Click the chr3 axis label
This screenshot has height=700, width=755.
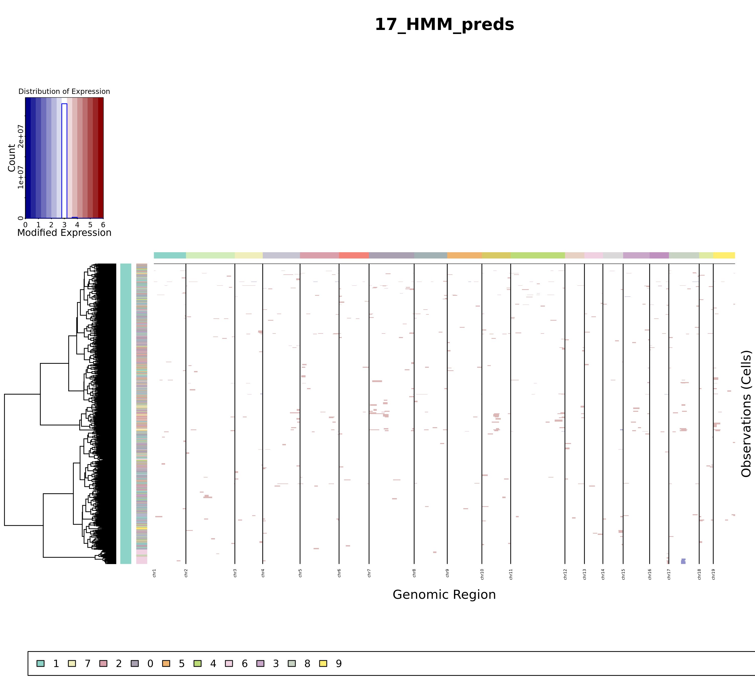point(235,573)
